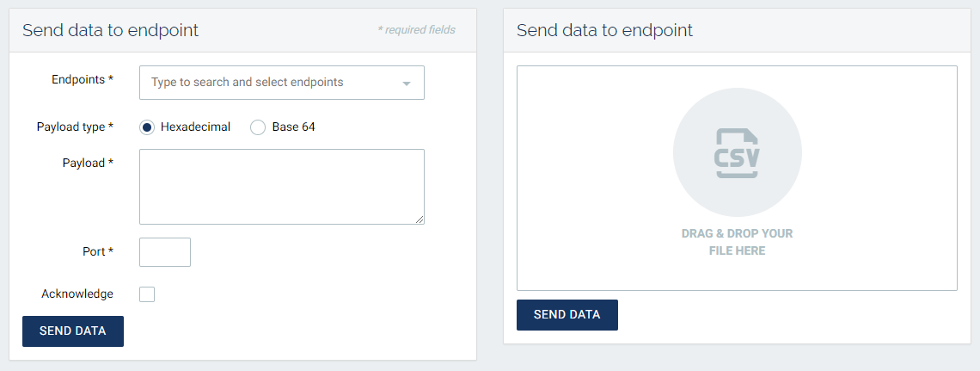This screenshot has width=980, height=371.
Task: Click the 'Payload type *' label
Action: tap(75, 127)
